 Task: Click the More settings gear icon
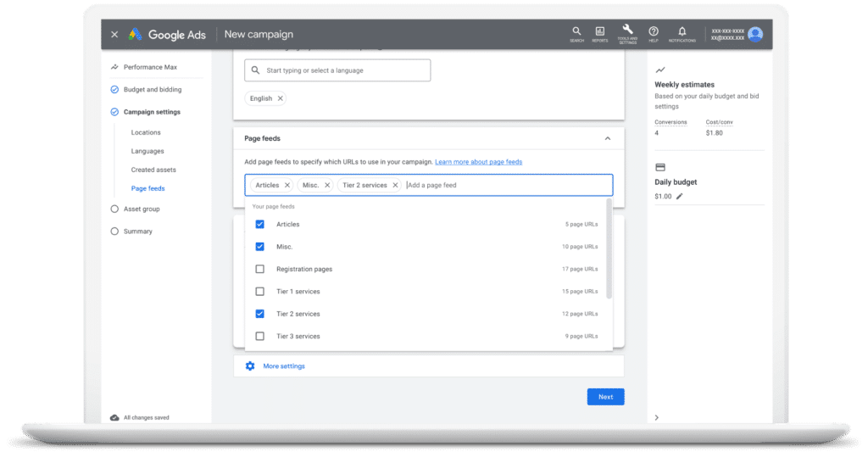tap(250, 366)
